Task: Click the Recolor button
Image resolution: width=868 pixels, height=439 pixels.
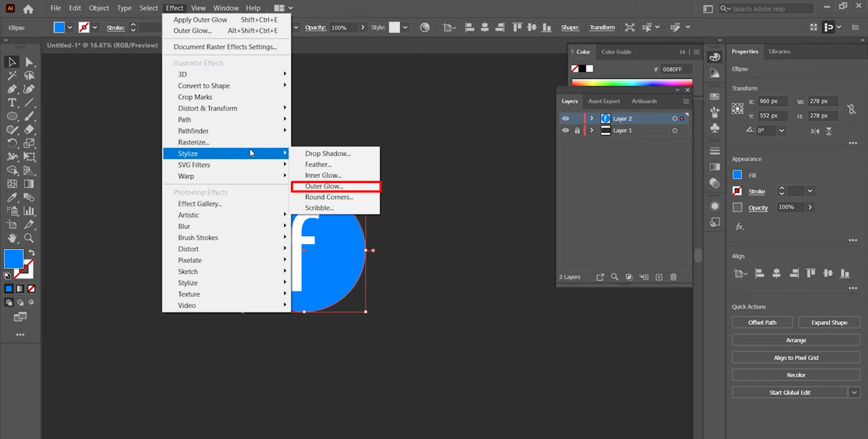Action: [796, 375]
